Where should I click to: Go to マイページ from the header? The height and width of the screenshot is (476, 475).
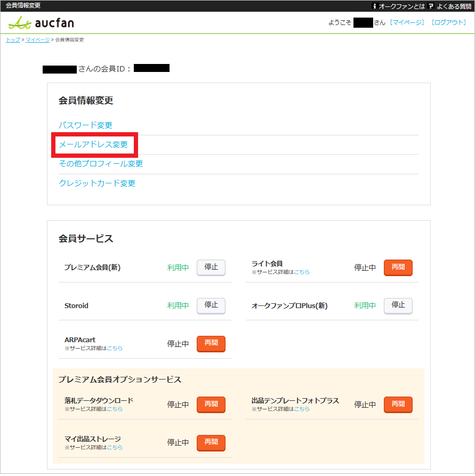coord(407,23)
